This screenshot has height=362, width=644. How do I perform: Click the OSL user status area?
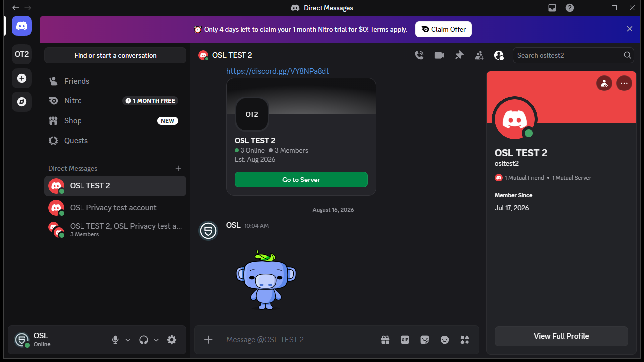59,340
